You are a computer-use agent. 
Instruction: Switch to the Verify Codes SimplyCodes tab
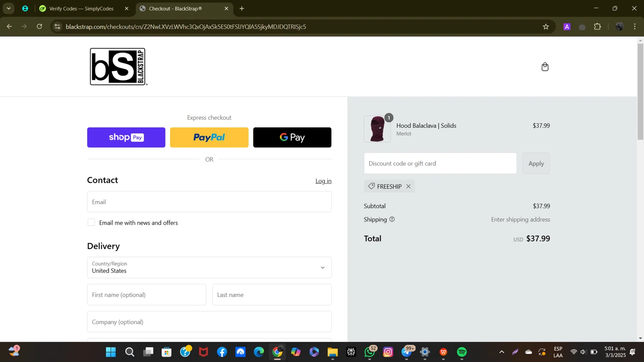(82, 9)
